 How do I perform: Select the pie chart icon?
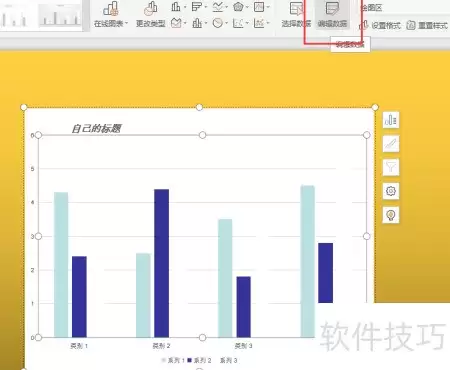point(218,23)
